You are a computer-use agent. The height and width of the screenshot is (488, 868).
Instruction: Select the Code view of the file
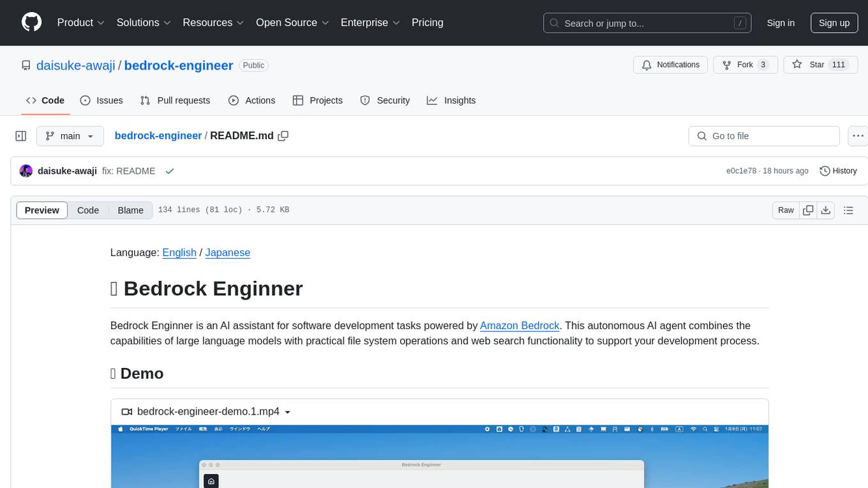(88, 210)
